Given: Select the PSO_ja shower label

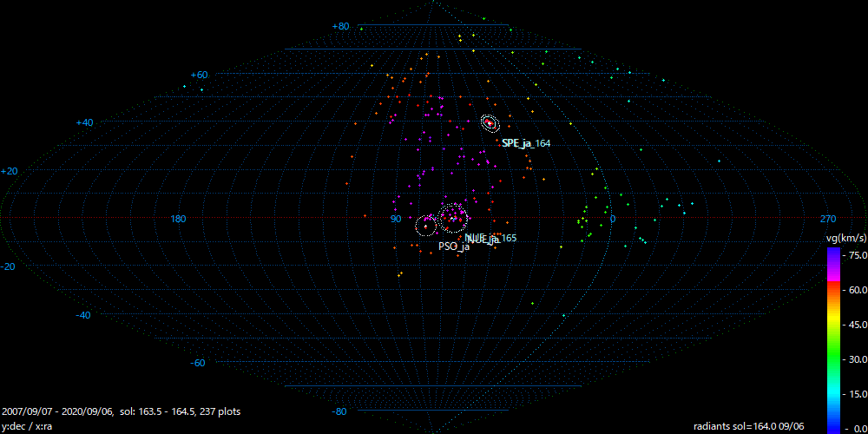Looking at the screenshot, I should tap(453, 247).
